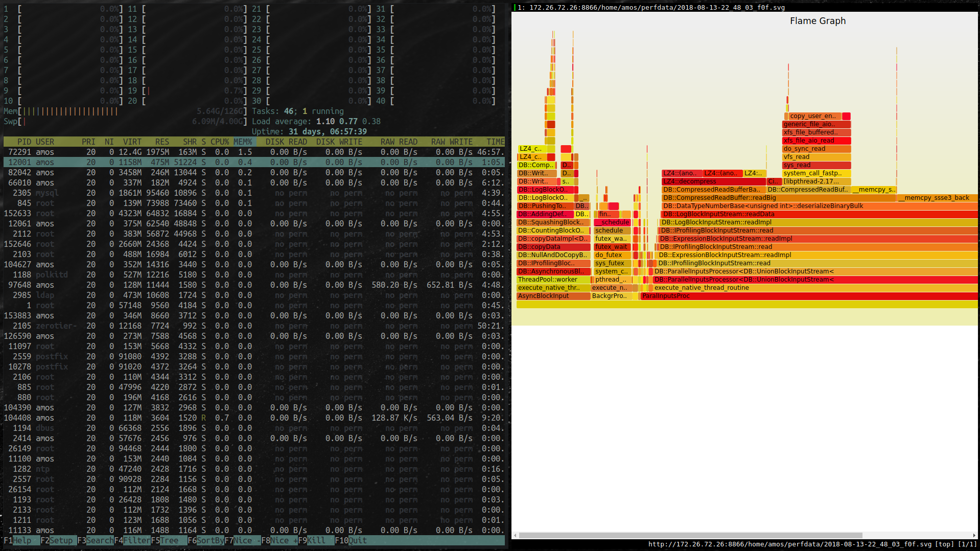Viewport: 980px width, 551px height.
Task: Zoom into sys_read flame frame
Action: pos(816,165)
